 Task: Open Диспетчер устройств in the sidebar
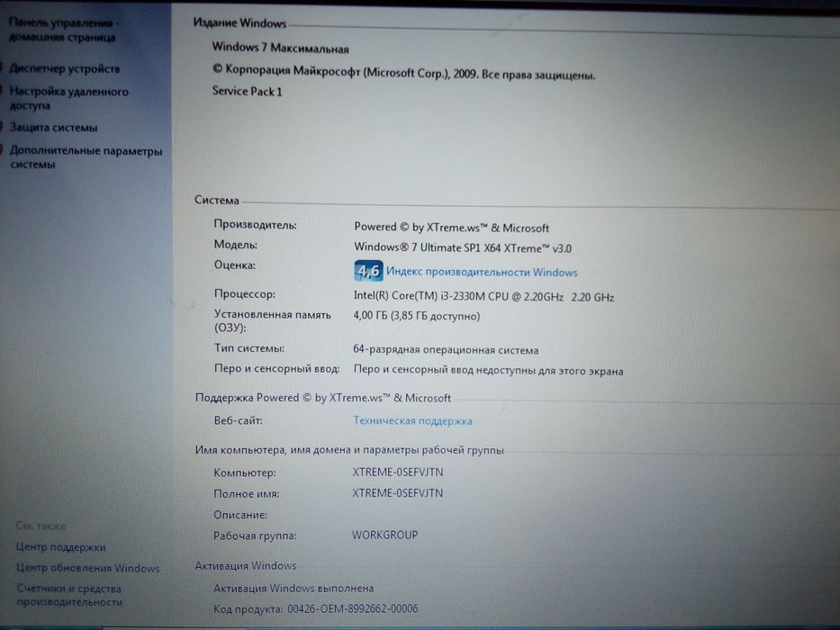pos(64,68)
